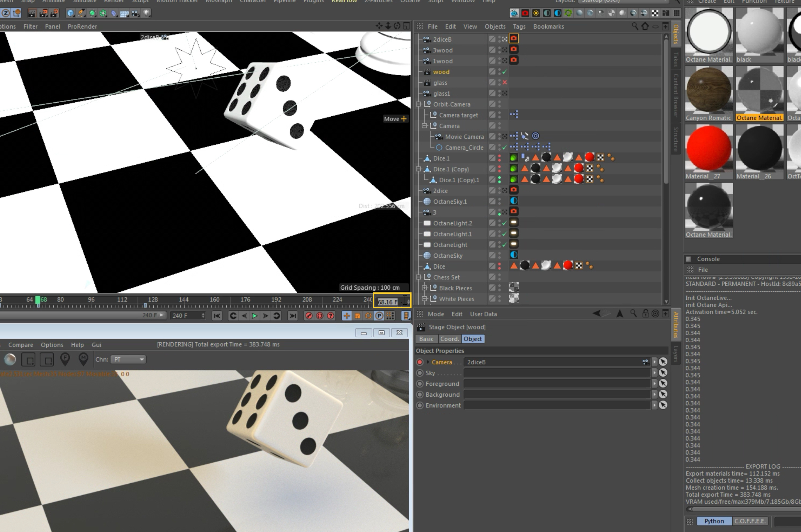The image size is (801, 532).
Task: Enable the glass object red X toggle
Action: (504, 82)
